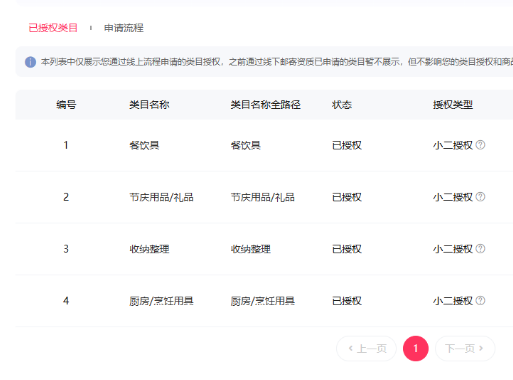This screenshot has height=380, width=513.
Task: Open the 申请流程 tab
Action: [x=124, y=28]
